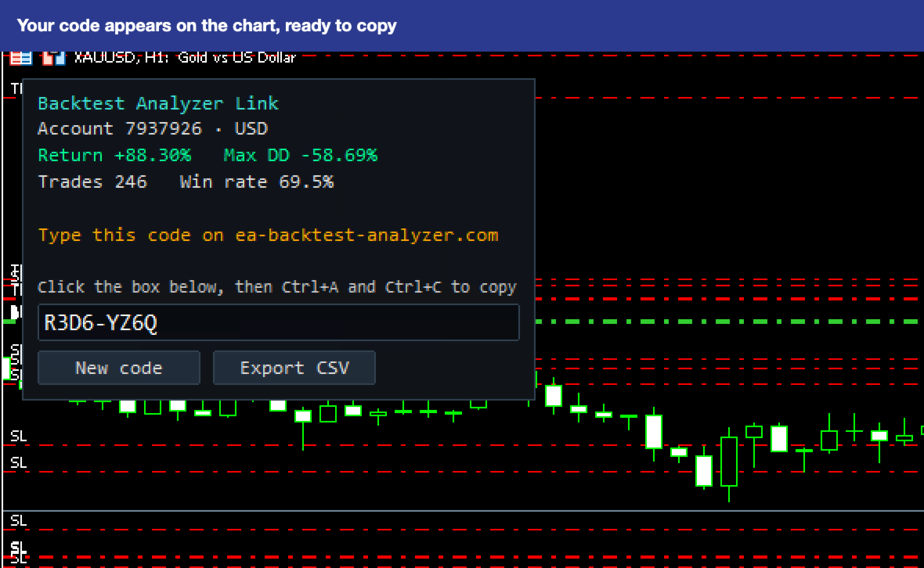Viewport: 924px width, 568px height.
Task: Grab the chart and subwindow separator line
Action: (462, 510)
